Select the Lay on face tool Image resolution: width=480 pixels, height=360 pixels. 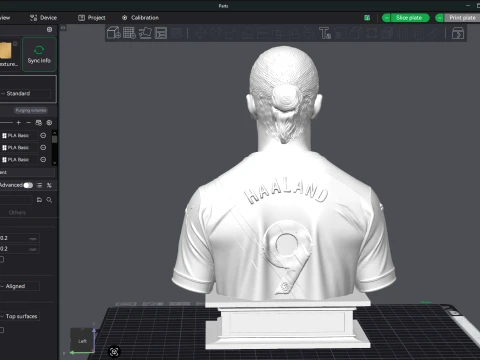click(x=247, y=33)
